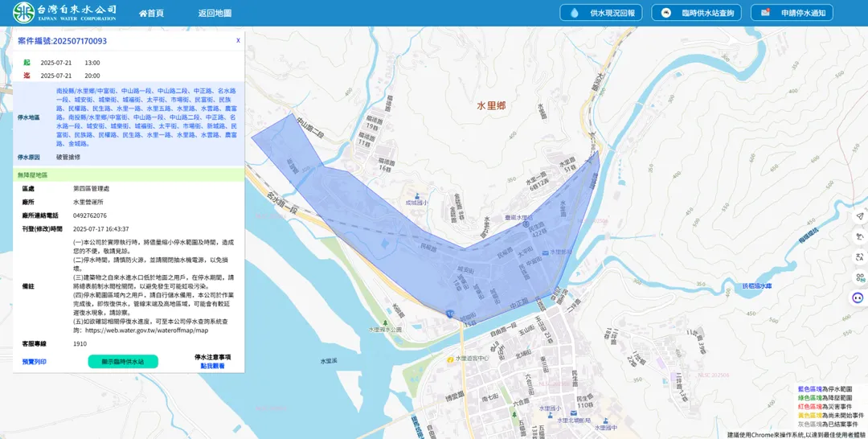This screenshot has width=868, height=439.
Task: Click 顯示臨時供水站 green button
Action: tap(123, 362)
